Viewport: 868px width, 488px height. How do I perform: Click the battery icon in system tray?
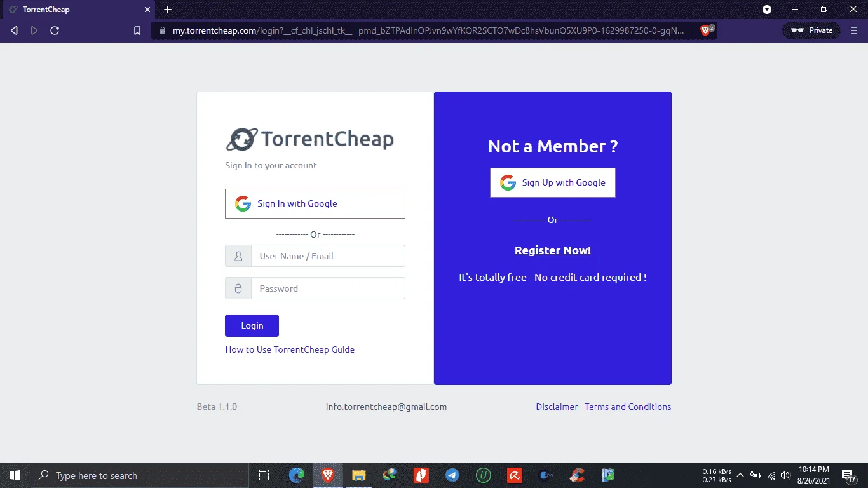click(756, 475)
